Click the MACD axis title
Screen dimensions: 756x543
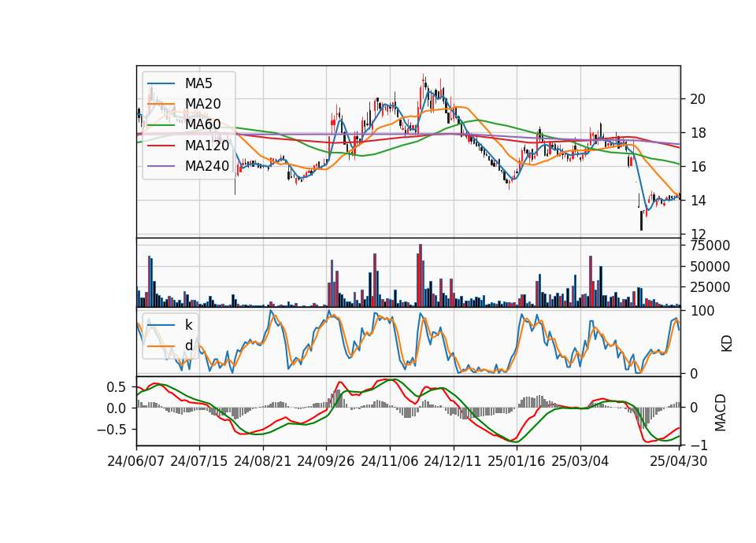point(721,412)
